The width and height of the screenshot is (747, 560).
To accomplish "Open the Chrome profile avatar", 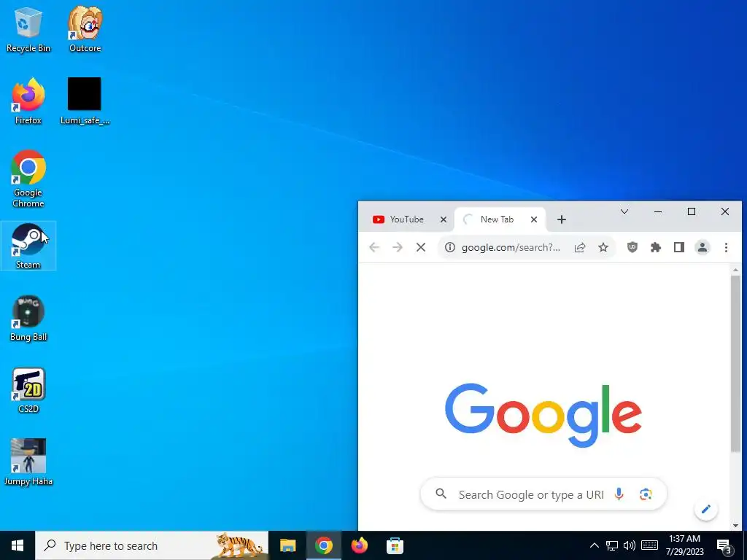I will (703, 247).
